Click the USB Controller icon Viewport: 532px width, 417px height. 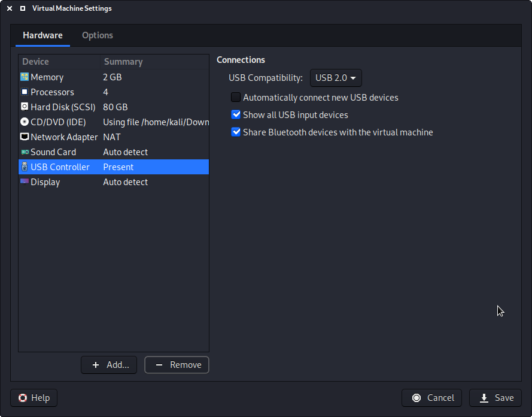pyautogui.click(x=25, y=167)
